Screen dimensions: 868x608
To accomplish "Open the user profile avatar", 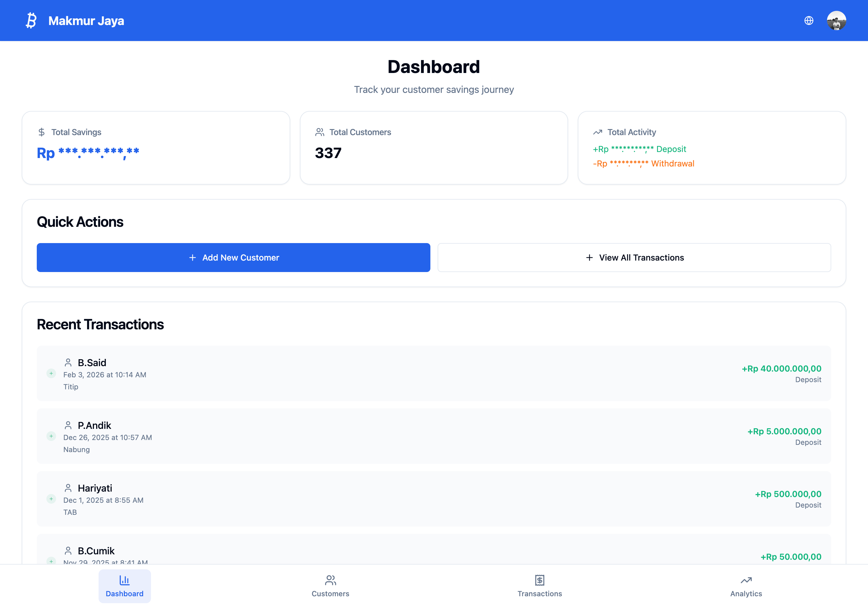I will 836,21.
